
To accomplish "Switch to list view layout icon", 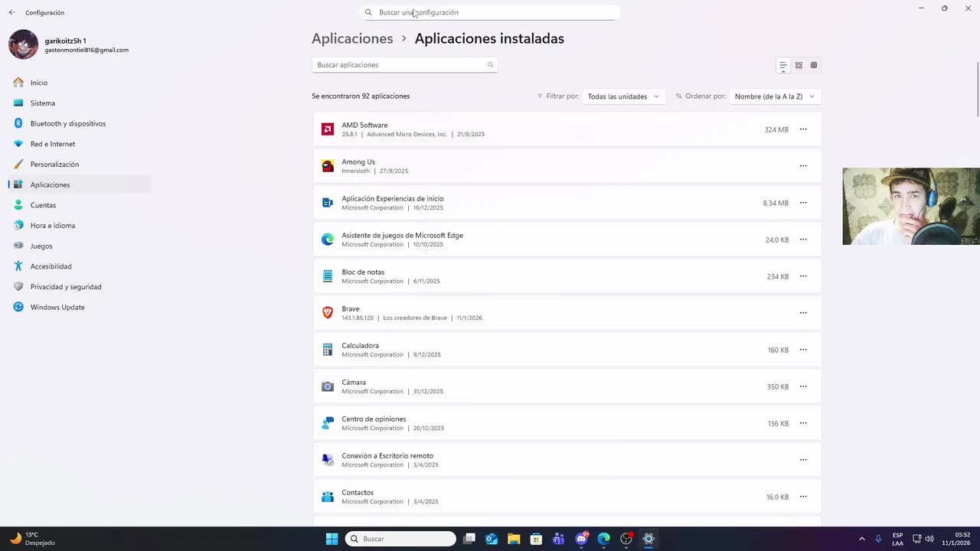I will [x=783, y=66].
